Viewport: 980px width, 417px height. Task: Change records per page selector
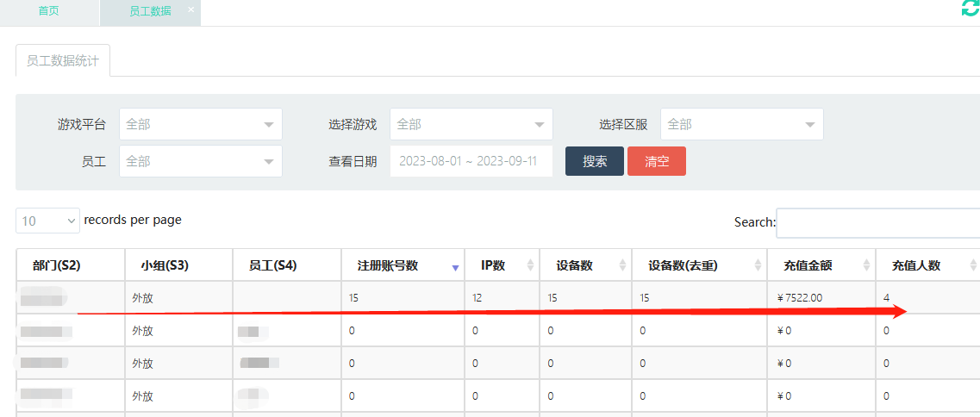47,221
